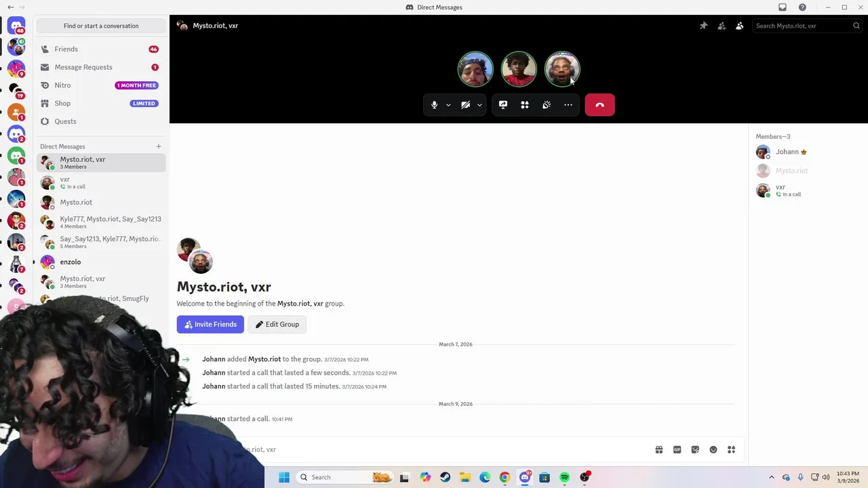Open microphone input options arrow
Screen dimensions: 868x488
click(x=448, y=105)
